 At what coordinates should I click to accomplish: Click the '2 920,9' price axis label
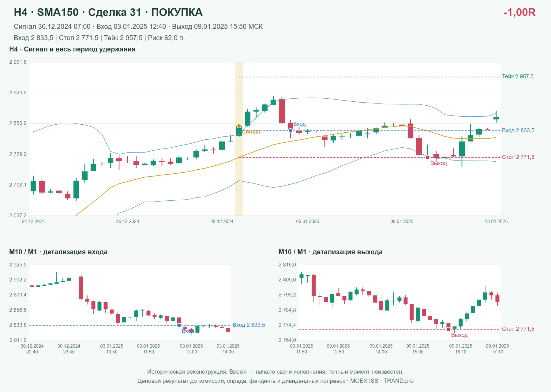[18, 92]
